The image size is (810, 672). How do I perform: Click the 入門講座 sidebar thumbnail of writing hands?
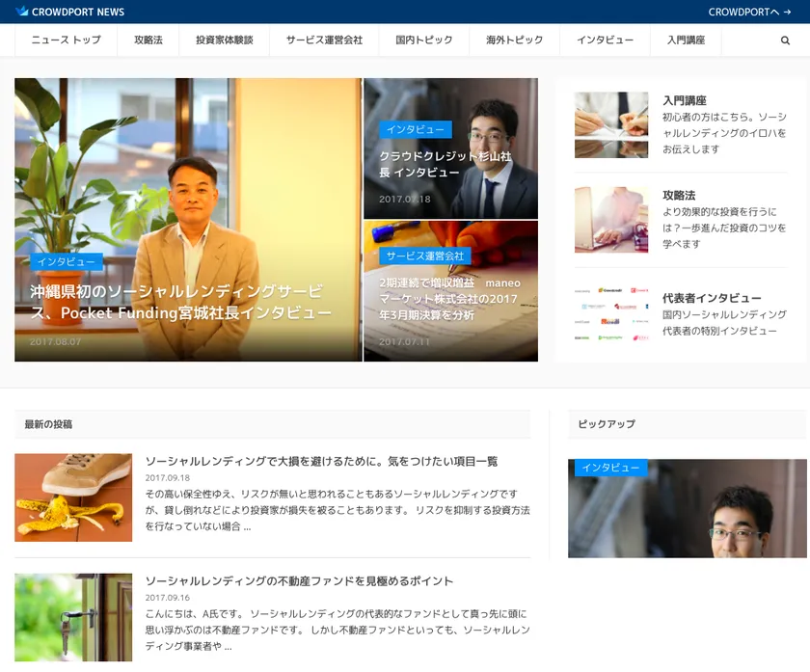pos(611,125)
